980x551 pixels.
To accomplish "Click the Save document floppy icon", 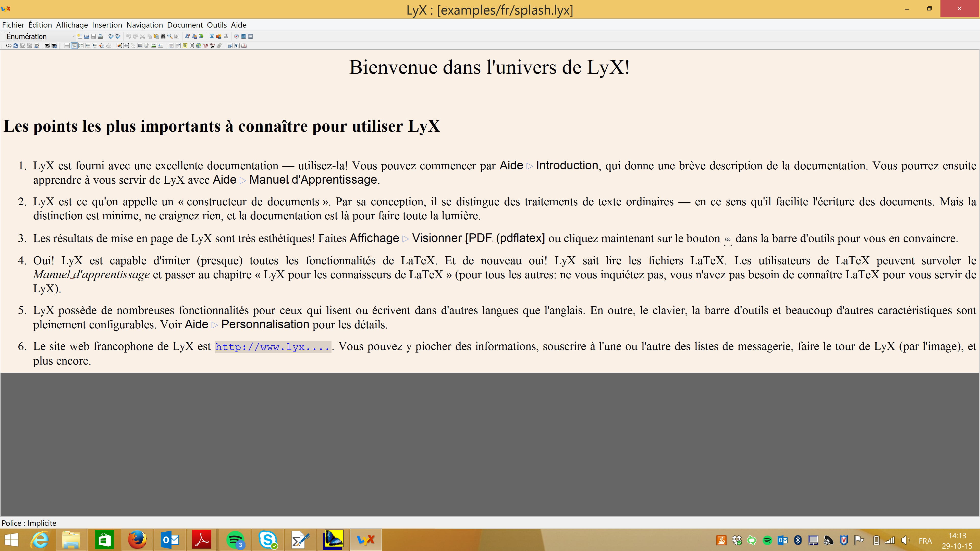I will point(94,36).
